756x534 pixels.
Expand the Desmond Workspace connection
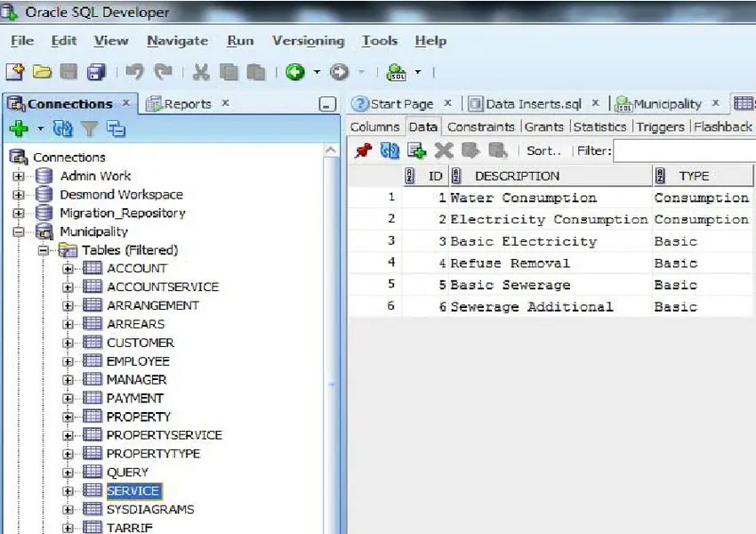tap(19, 195)
